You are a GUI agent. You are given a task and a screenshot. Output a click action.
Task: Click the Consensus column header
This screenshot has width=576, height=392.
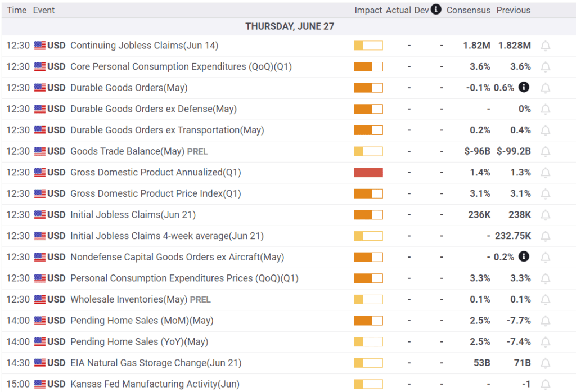pos(469,10)
